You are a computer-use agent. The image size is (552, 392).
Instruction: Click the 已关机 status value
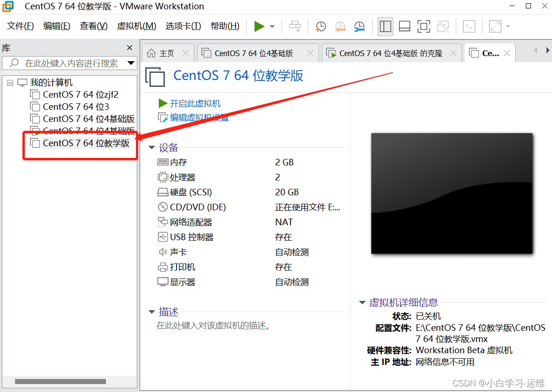428,316
